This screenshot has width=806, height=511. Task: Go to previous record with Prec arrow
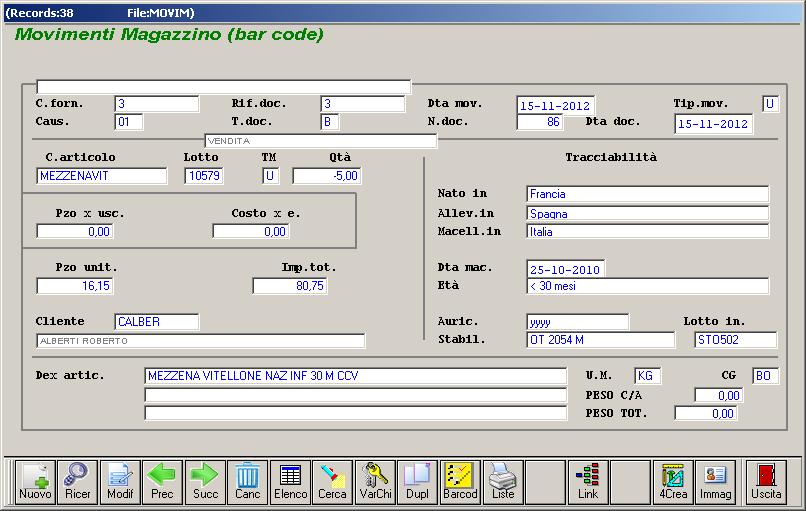[x=162, y=481]
